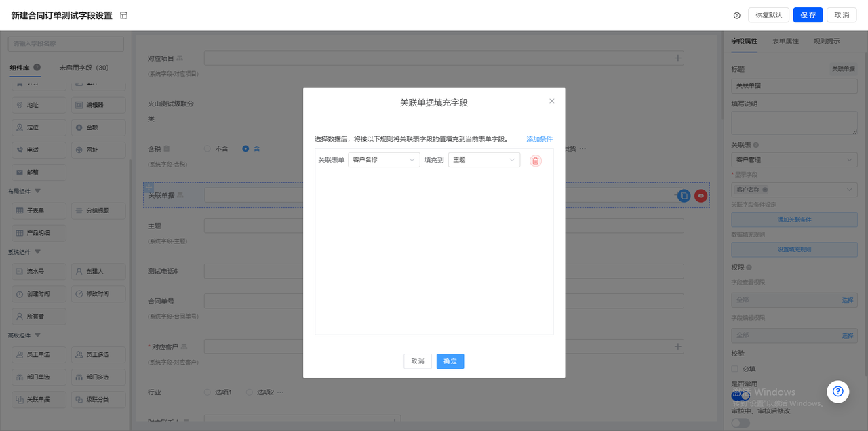Switch to 未启用字段 (30) tab

(x=84, y=68)
